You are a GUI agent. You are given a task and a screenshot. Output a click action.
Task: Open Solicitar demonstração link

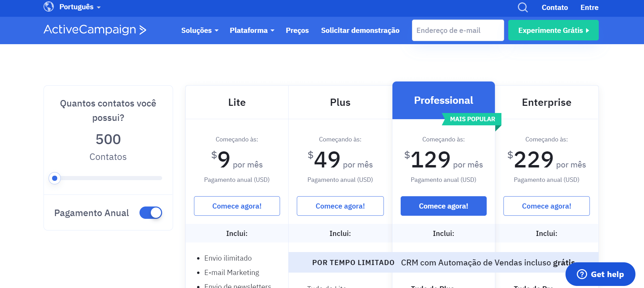click(360, 30)
